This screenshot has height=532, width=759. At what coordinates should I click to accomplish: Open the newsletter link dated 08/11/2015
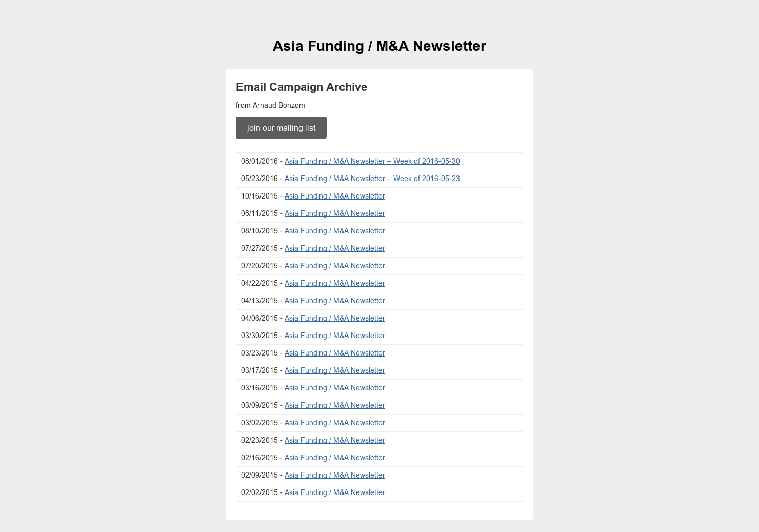335,213
